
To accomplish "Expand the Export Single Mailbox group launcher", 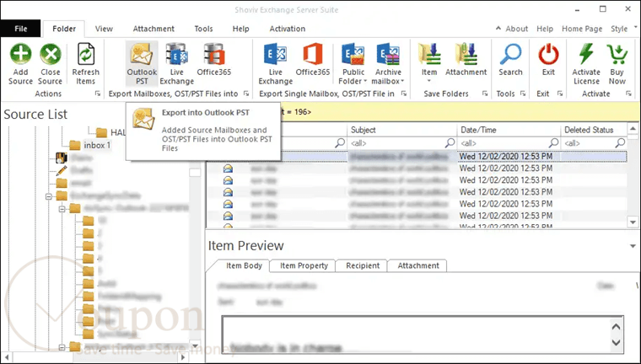I will click(x=403, y=94).
